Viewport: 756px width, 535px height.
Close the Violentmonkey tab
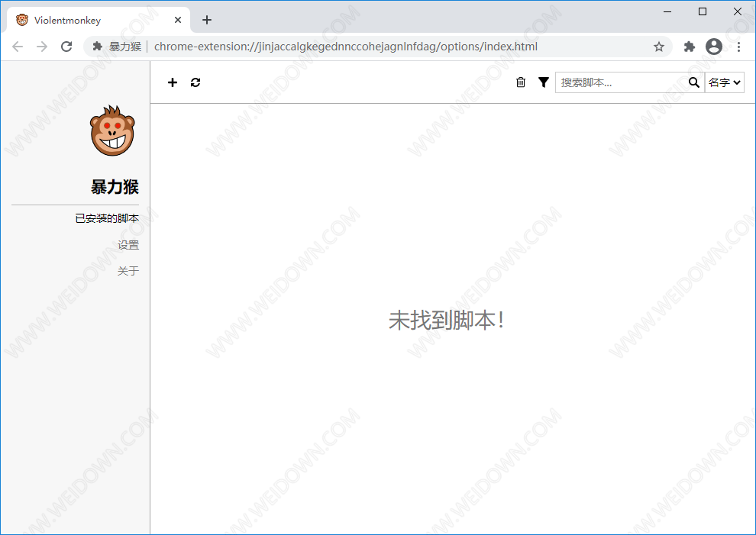[178, 20]
